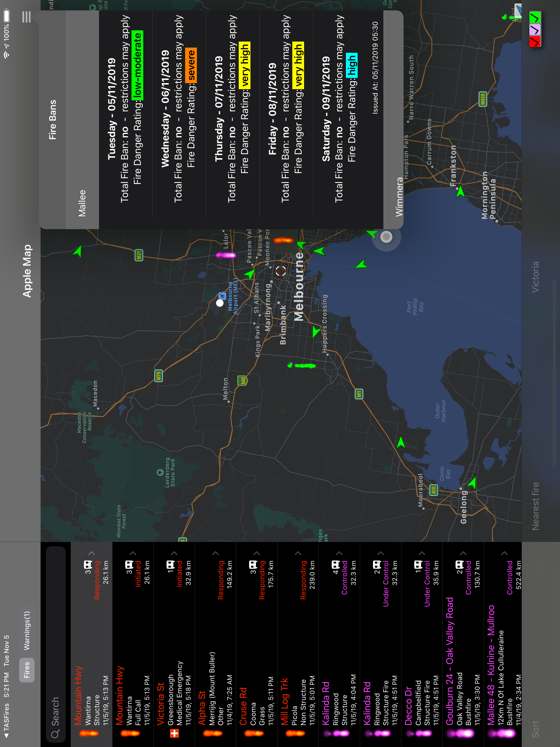The height and width of the screenshot is (747, 560).
Task: Switch to the Fires tab
Action: (x=27, y=670)
